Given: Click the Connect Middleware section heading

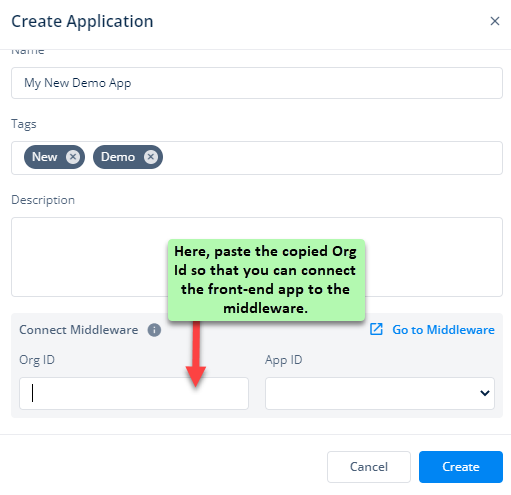Looking at the screenshot, I should click(79, 330).
